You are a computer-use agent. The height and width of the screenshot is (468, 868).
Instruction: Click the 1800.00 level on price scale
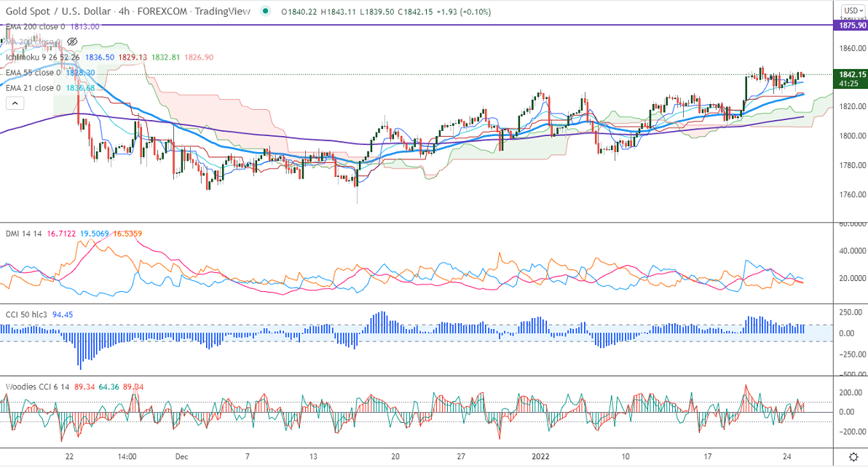[x=851, y=136]
